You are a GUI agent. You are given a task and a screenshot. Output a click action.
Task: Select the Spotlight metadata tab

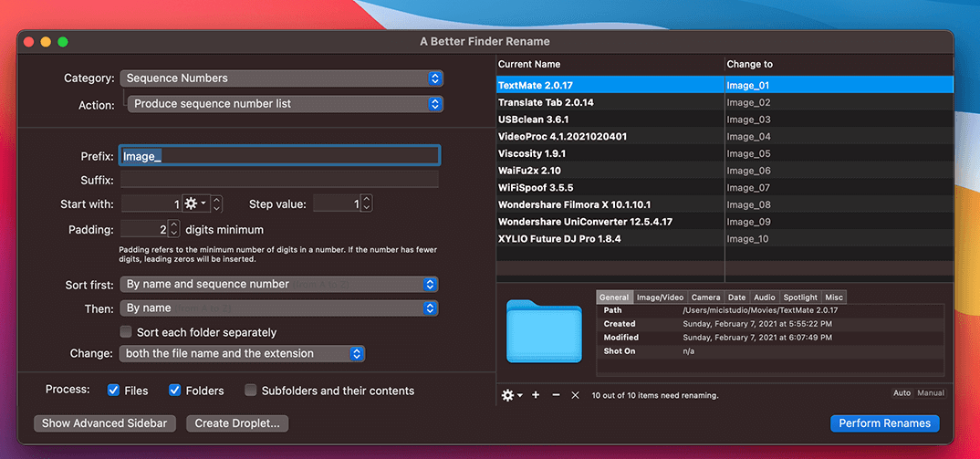tap(800, 297)
